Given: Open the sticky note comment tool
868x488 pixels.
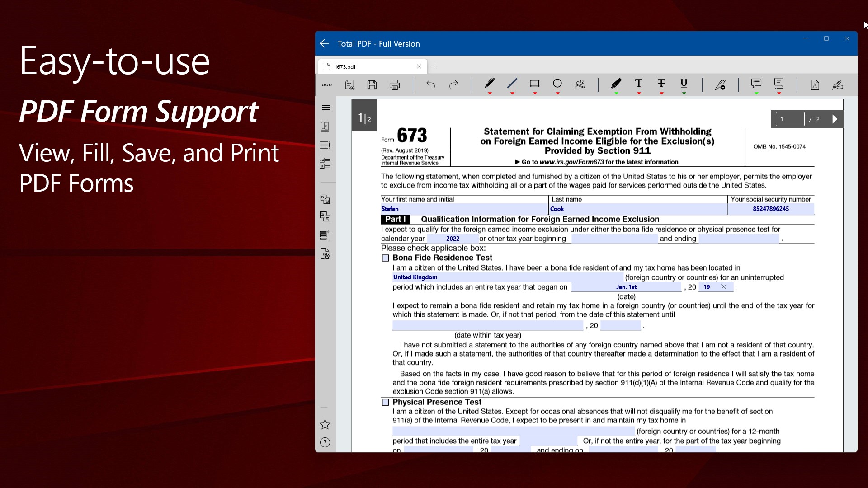Looking at the screenshot, I should [756, 84].
